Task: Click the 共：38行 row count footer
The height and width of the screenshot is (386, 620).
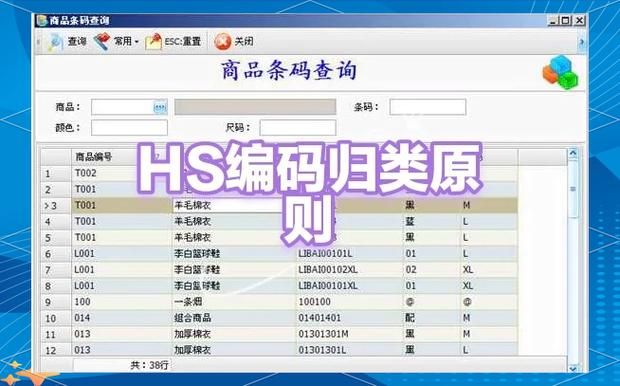Action: pos(149,365)
